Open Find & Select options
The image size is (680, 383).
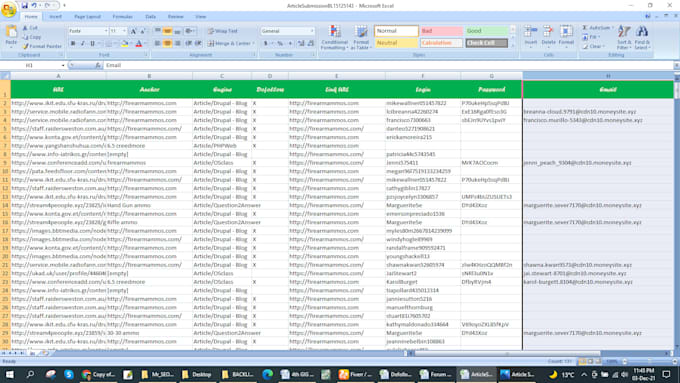pyautogui.click(x=642, y=37)
